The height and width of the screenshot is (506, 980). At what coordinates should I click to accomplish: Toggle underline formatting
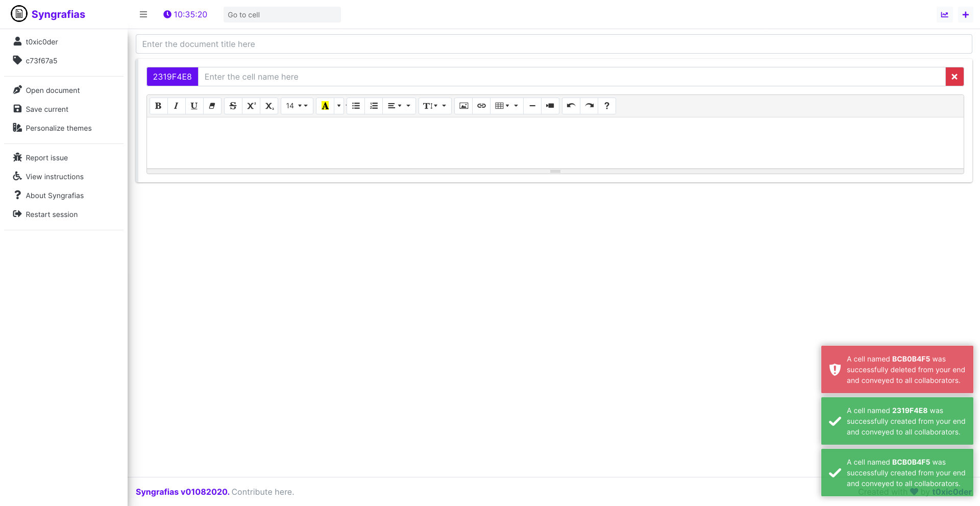tap(194, 106)
